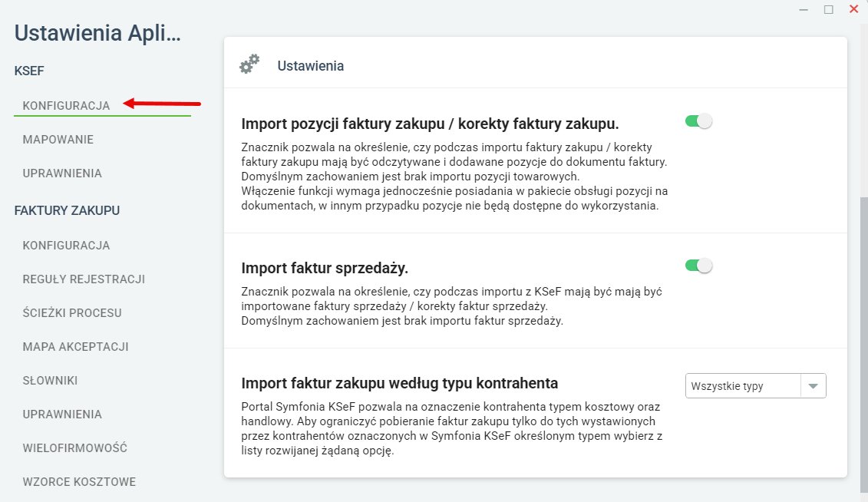Screen dimensions: 868x502
Task: Select KONFIGURACJA under KSEF section
Action: 66,105
